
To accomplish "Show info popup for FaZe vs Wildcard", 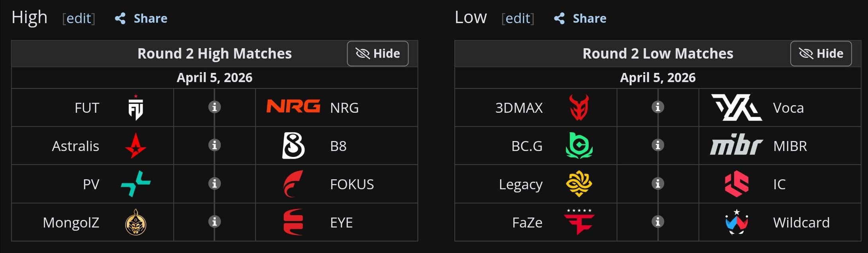I will pos(658,222).
